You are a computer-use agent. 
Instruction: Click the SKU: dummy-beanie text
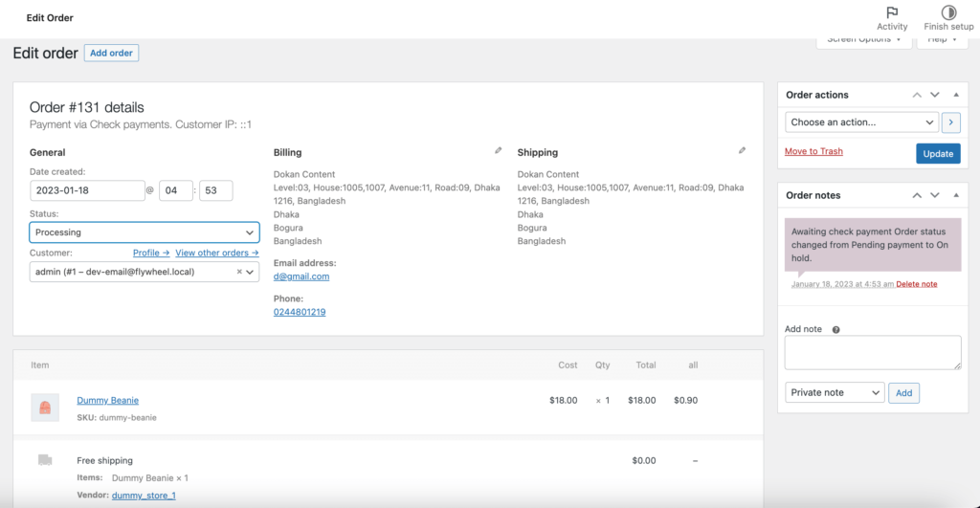[117, 417]
